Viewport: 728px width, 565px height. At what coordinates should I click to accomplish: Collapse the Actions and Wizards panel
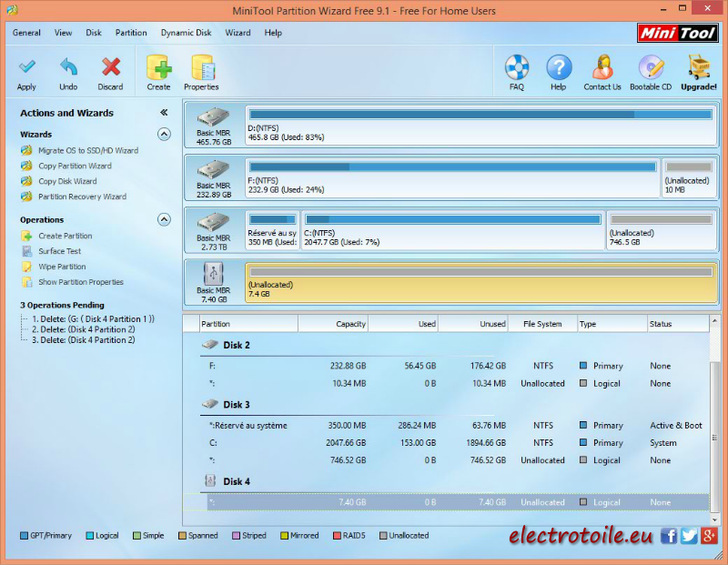(x=164, y=112)
